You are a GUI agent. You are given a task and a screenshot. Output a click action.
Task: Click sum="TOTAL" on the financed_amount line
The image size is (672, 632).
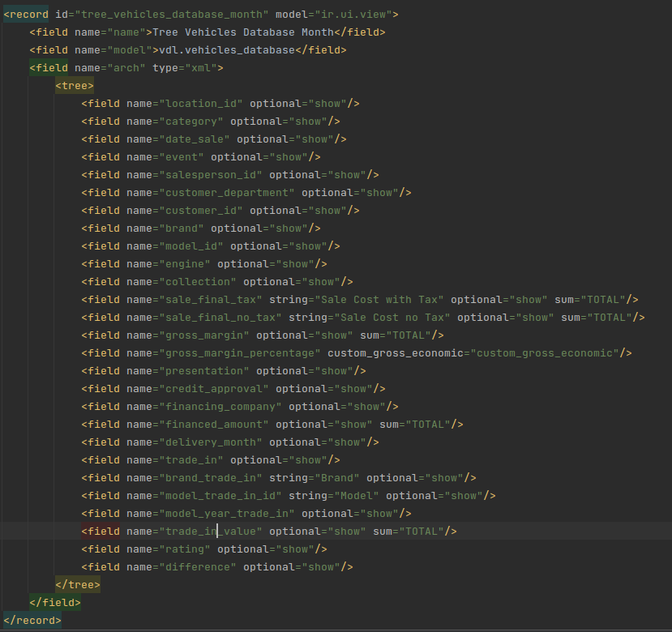pyautogui.click(x=415, y=425)
